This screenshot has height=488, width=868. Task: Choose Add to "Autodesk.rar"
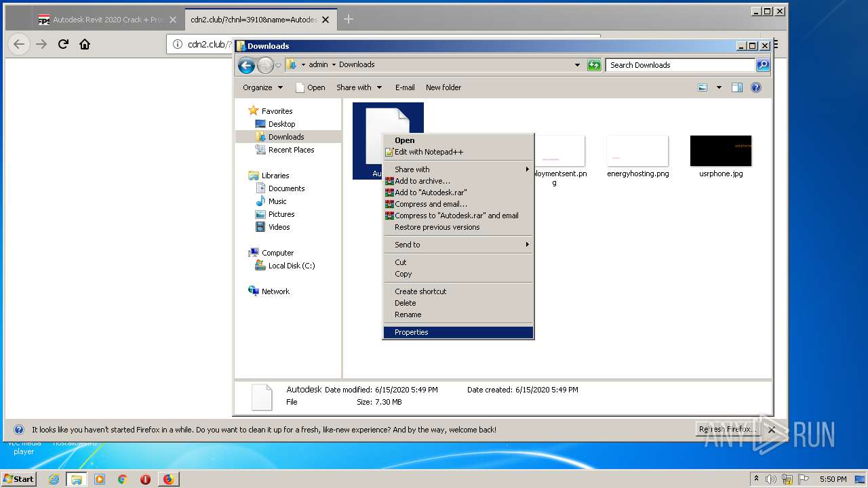click(458, 192)
